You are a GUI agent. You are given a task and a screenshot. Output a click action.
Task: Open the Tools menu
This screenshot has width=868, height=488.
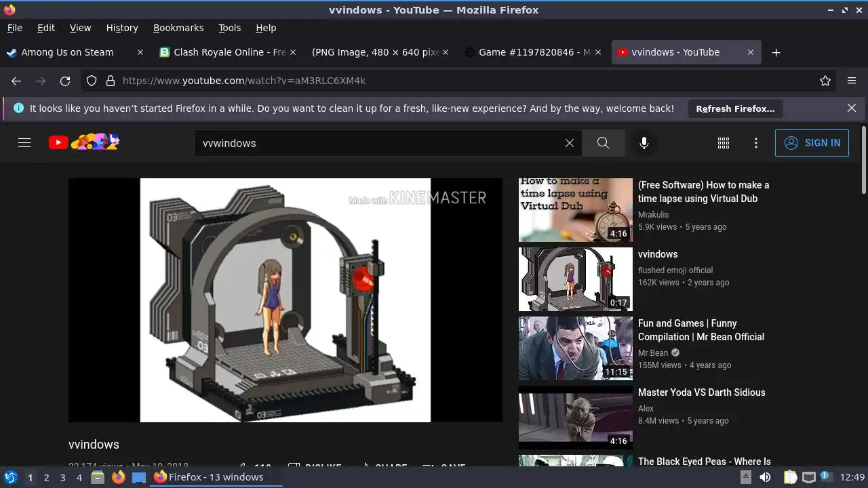coord(229,28)
